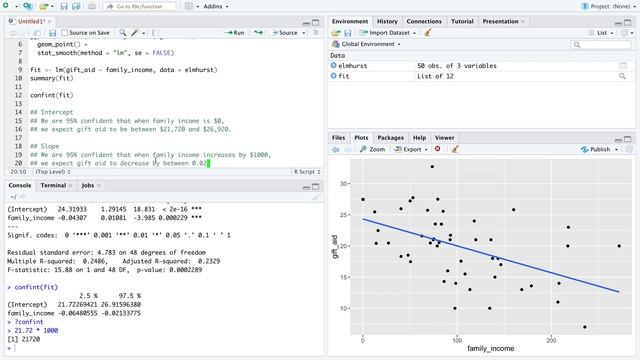Click the Print icon in main toolbar

click(92, 6)
